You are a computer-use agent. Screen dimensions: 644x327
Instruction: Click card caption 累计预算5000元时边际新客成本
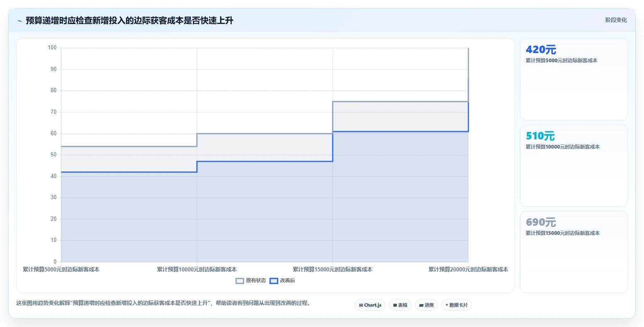561,61
